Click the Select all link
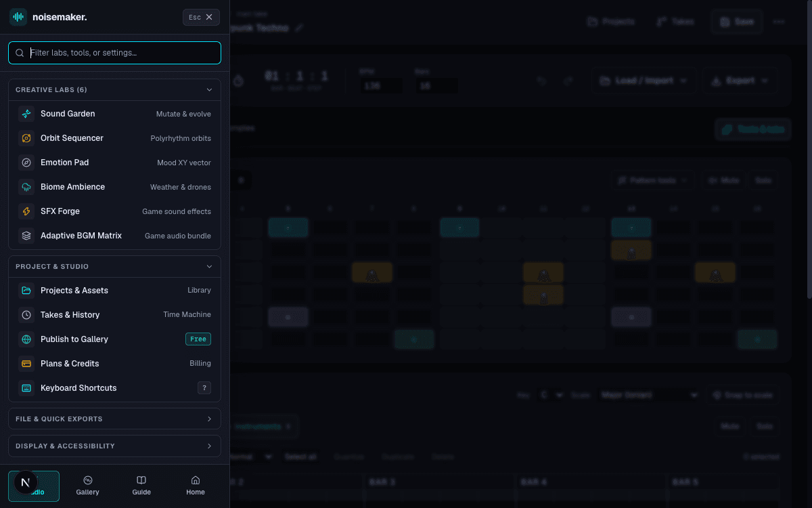 pyautogui.click(x=300, y=457)
